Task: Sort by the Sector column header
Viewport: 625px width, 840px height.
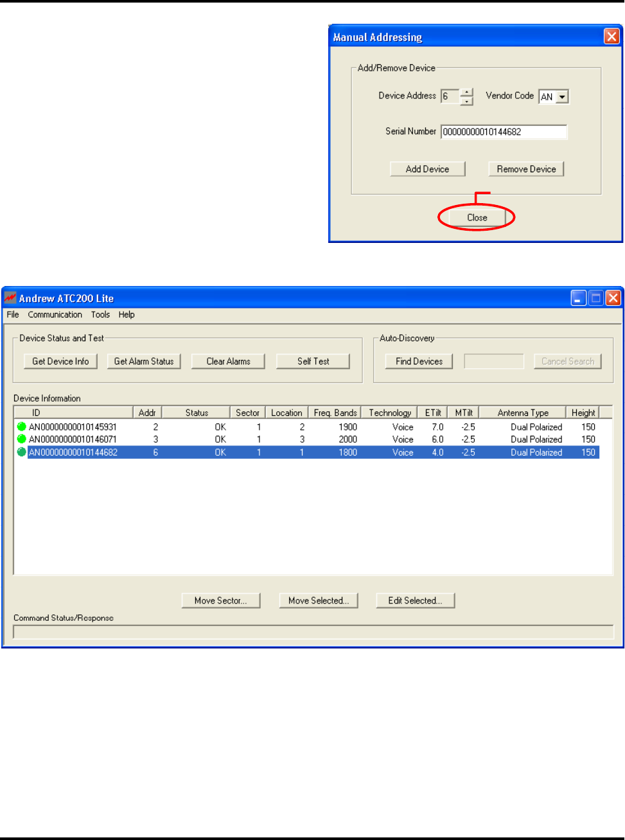Action: [x=247, y=413]
